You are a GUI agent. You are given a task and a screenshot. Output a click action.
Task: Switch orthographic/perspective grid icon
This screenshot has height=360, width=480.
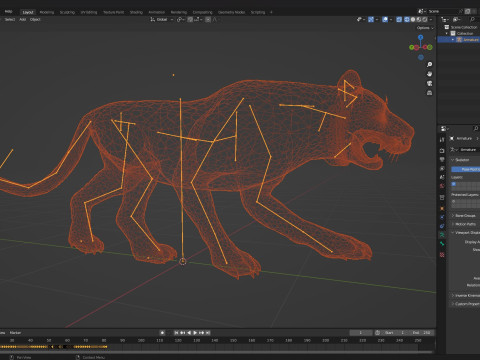pyautogui.click(x=429, y=93)
